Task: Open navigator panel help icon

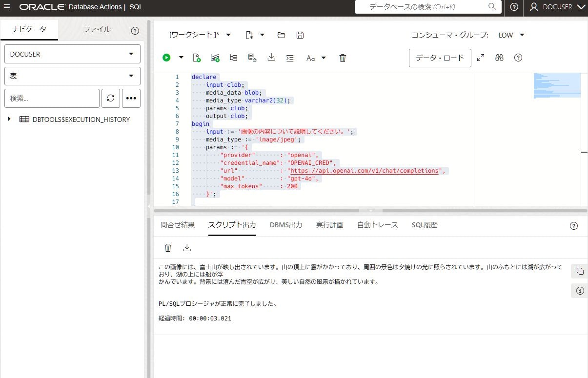Action: point(135,30)
